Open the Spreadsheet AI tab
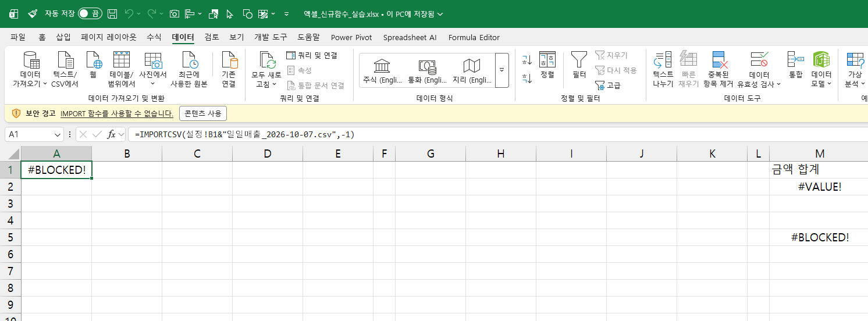The height and width of the screenshot is (321, 868). 410,37
